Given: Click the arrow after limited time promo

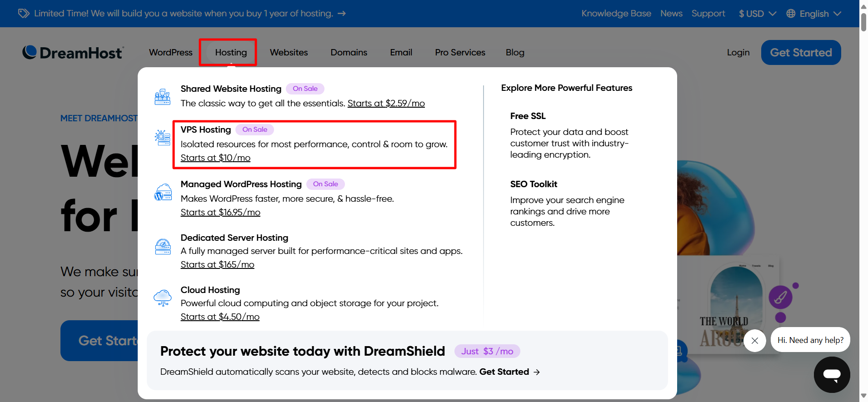Looking at the screenshot, I should pos(342,14).
